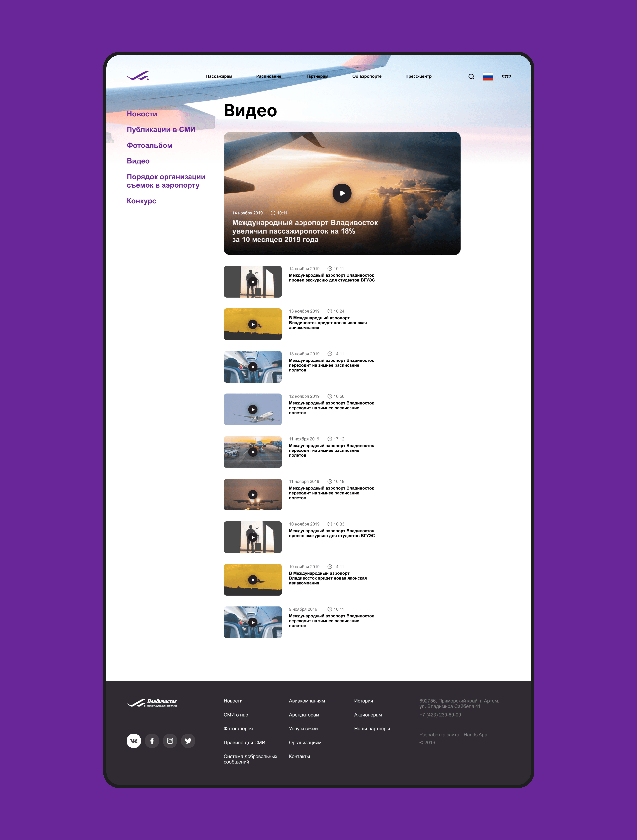
Task: Open the Пассажирам menu
Action: click(219, 76)
